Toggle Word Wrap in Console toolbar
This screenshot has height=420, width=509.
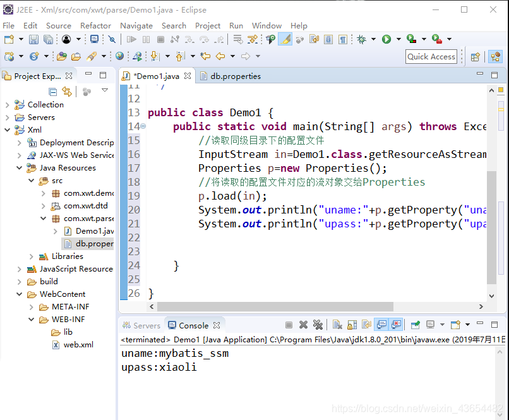click(366, 325)
